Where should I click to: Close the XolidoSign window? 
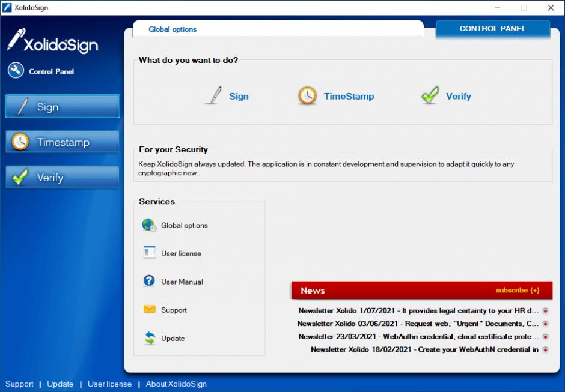point(551,8)
